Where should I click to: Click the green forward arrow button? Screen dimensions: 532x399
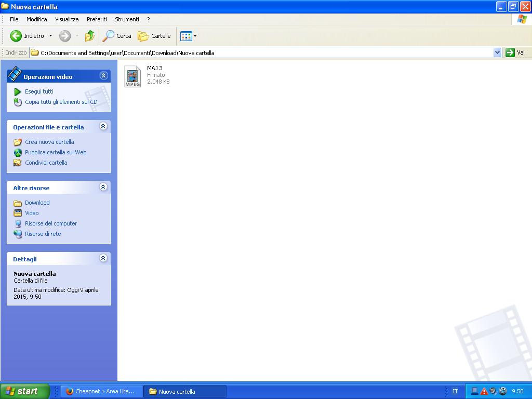[x=65, y=36]
